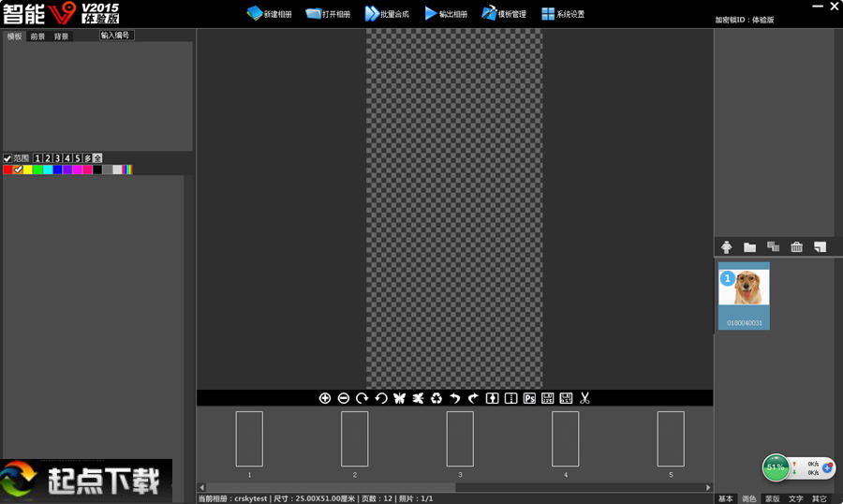843x504 pixels.
Task: Click the split page guide icon
Action: click(x=510, y=398)
